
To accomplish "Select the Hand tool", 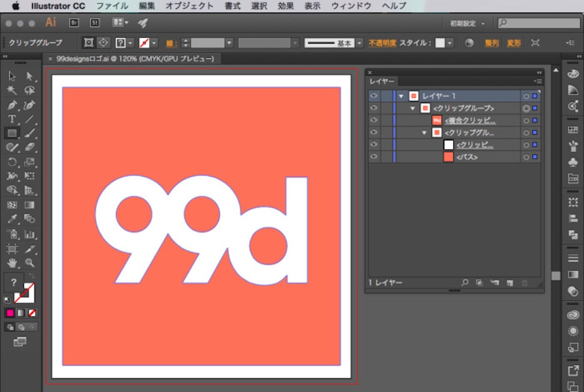I will tap(12, 263).
